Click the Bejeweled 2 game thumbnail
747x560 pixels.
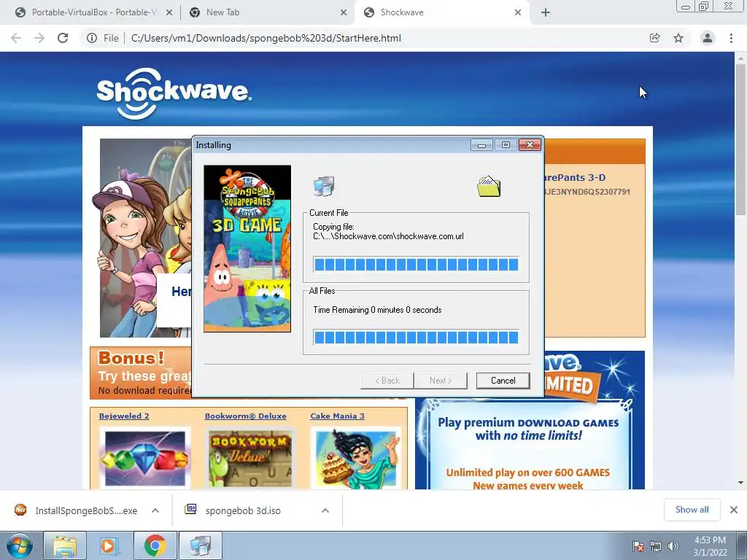point(145,458)
